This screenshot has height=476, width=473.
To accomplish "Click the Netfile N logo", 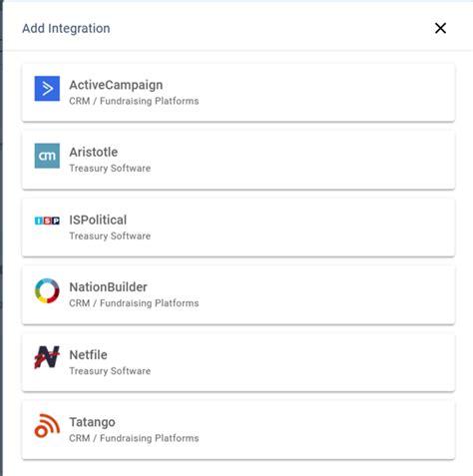I will (47, 357).
